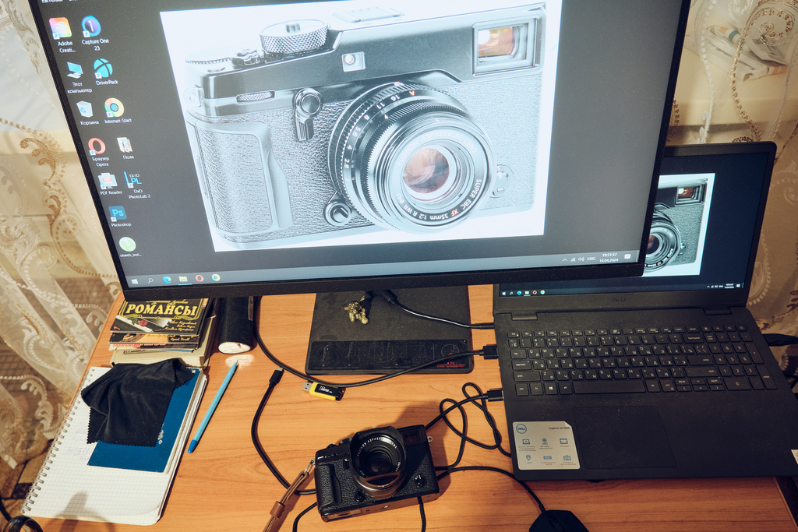
Task: Open the Photoshop desktop shortcut
Action: [118, 213]
